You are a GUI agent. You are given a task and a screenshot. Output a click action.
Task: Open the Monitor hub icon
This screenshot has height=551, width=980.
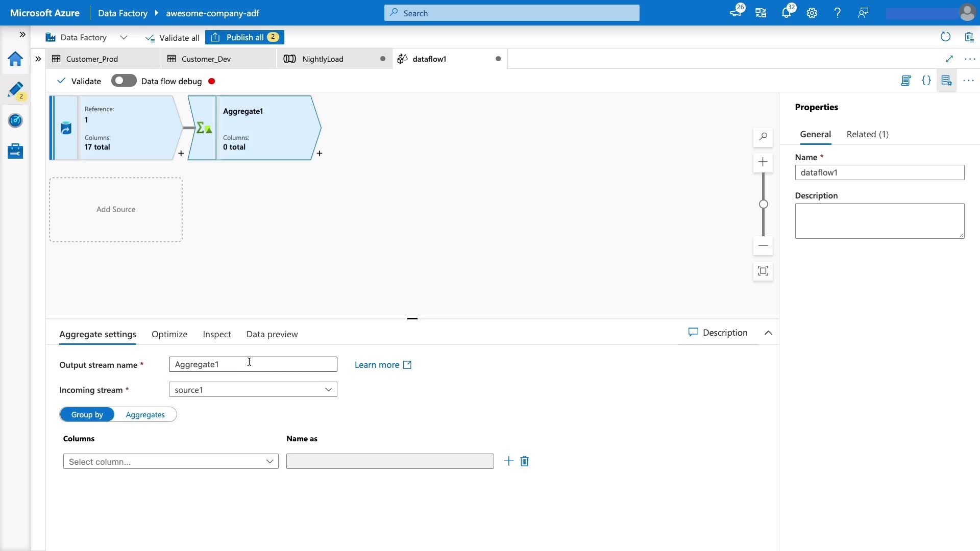15,121
